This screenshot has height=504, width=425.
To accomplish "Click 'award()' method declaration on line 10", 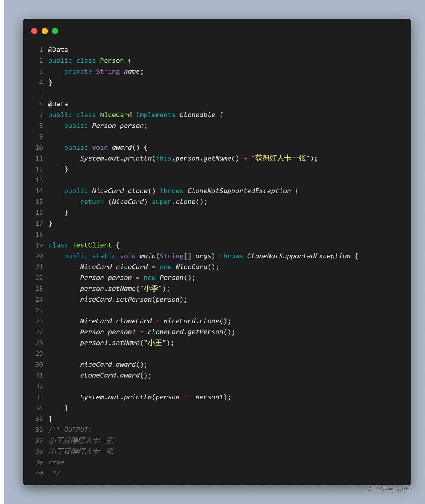I will coord(126,148).
